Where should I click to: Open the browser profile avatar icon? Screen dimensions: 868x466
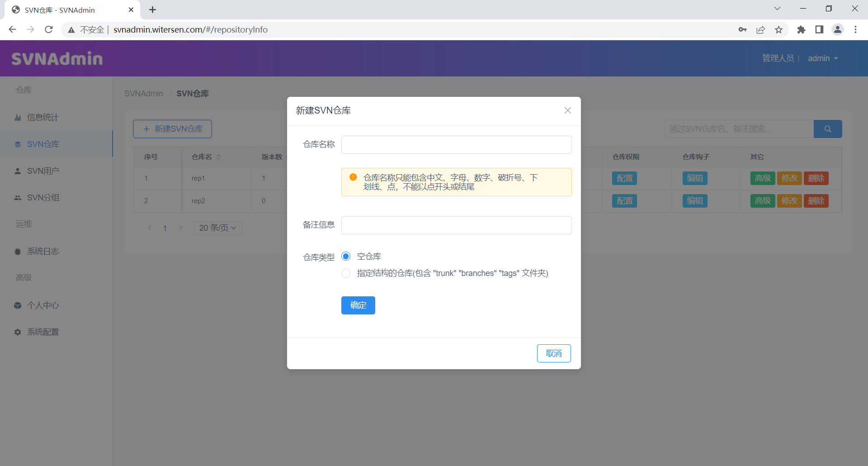coord(838,29)
